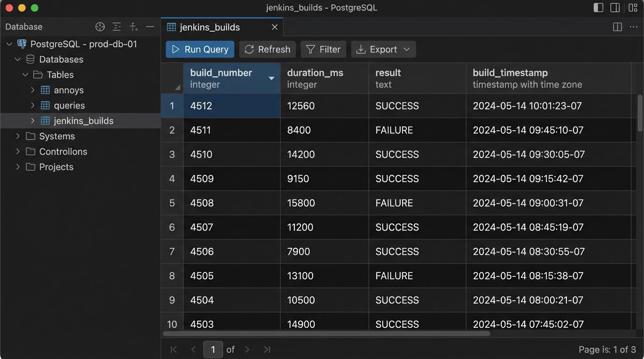This screenshot has width=644, height=359.
Task: Collapse the Tables folder
Action: [25, 75]
